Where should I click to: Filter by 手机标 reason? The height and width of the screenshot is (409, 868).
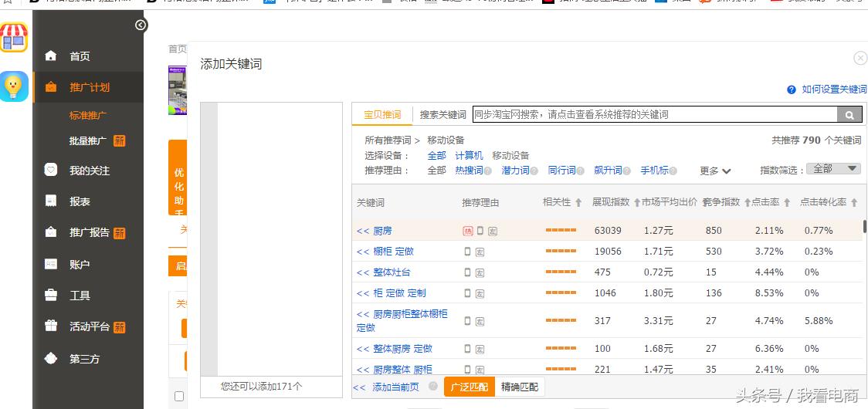(x=654, y=171)
